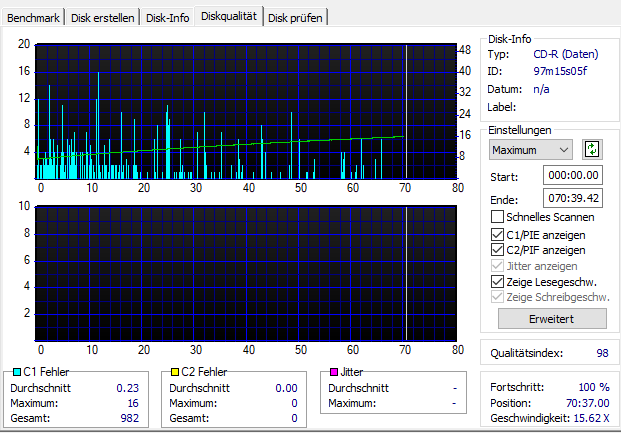Switch to the Benchmark tab
This screenshot has width=621, height=433.
(x=33, y=18)
